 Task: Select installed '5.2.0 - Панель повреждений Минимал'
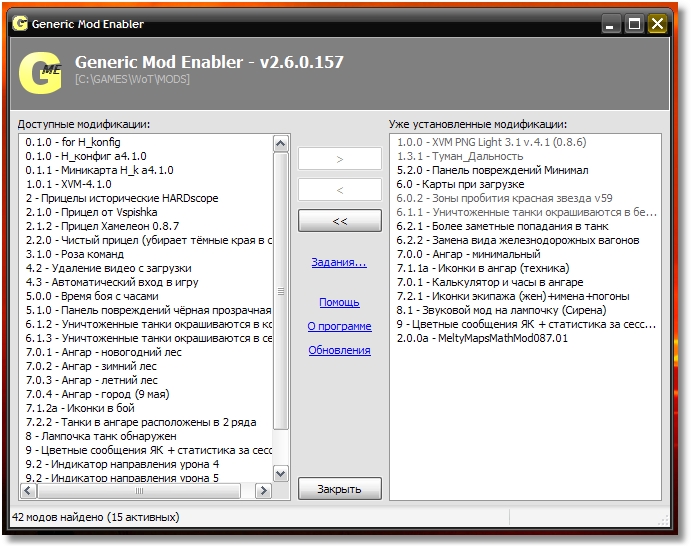coord(493,170)
